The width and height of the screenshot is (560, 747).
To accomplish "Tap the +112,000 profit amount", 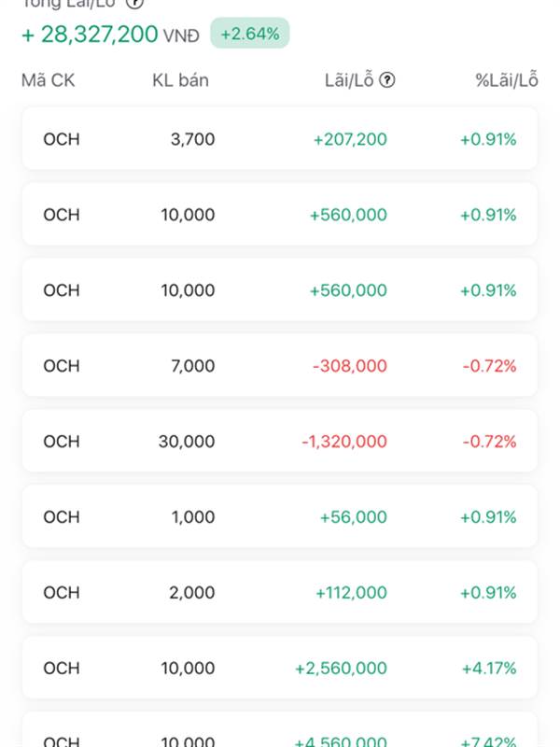I will click(x=351, y=593).
